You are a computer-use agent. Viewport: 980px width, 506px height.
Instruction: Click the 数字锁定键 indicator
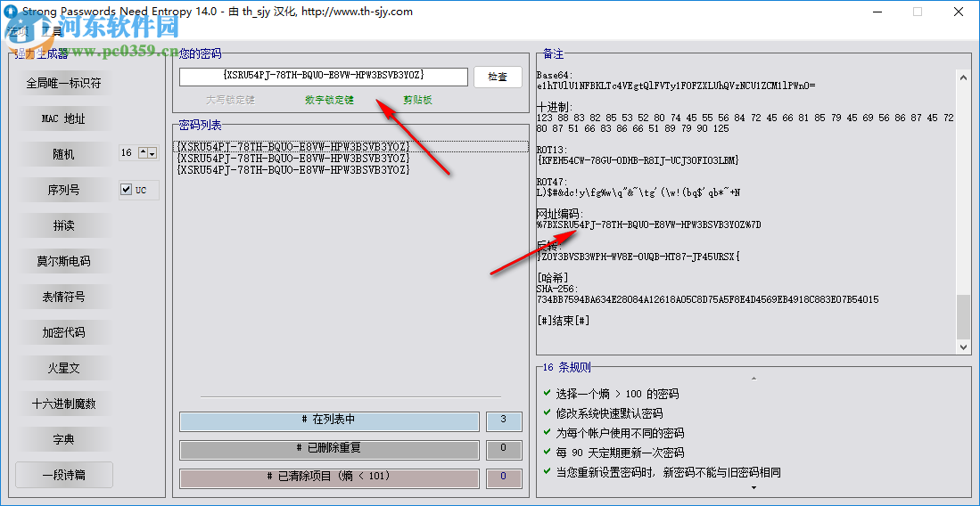329,100
